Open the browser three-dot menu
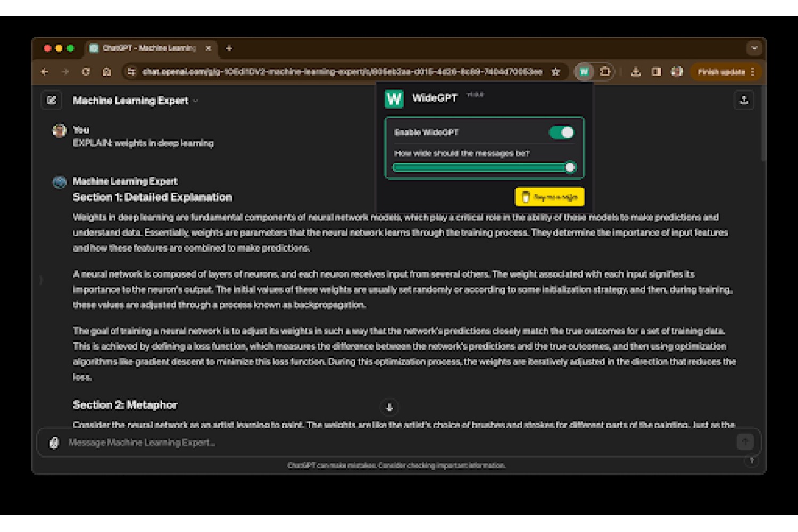 tap(753, 72)
